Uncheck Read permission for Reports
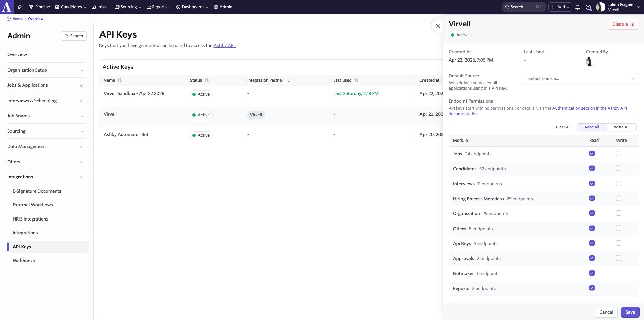This screenshot has width=644, height=320. pyautogui.click(x=592, y=288)
